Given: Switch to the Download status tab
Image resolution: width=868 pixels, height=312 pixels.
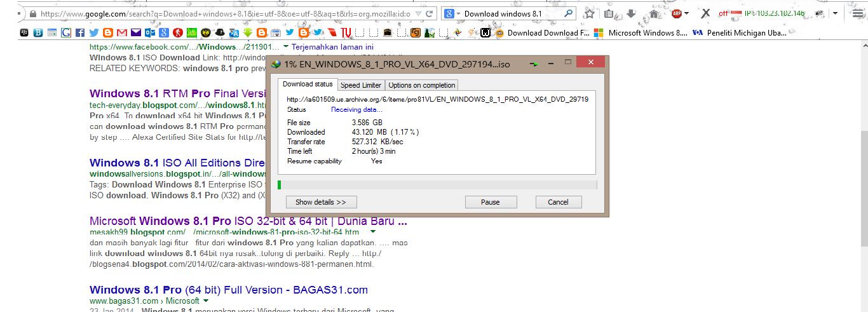Looking at the screenshot, I should coord(308,84).
